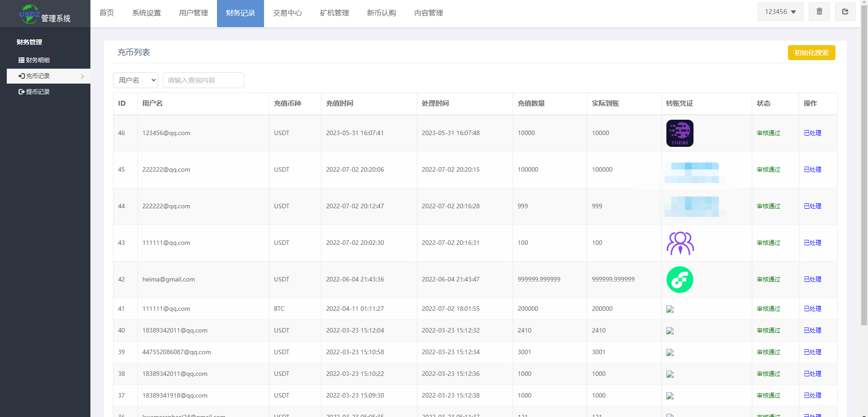This screenshot has width=868, height=417.
Task: Open the 提币记录 sidebar item
Action: (x=34, y=92)
